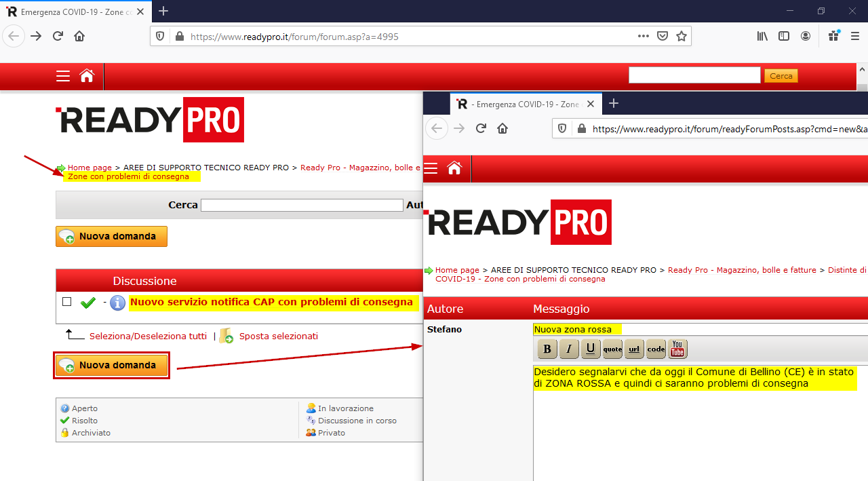Open the Firefox Library

[763, 36]
